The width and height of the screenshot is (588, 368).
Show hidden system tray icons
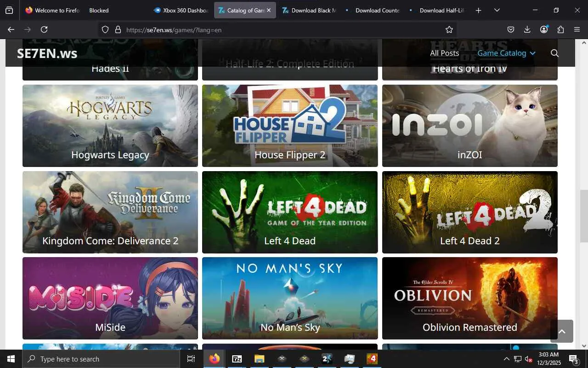tap(506, 359)
